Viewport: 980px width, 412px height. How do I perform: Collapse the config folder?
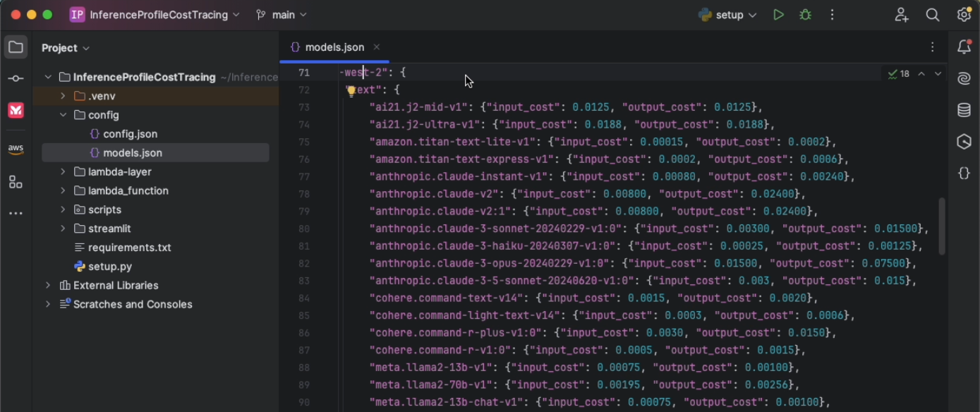[x=63, y=115]
